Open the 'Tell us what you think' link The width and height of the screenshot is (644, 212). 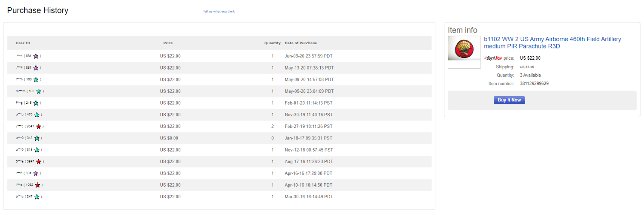coord(219,11)
